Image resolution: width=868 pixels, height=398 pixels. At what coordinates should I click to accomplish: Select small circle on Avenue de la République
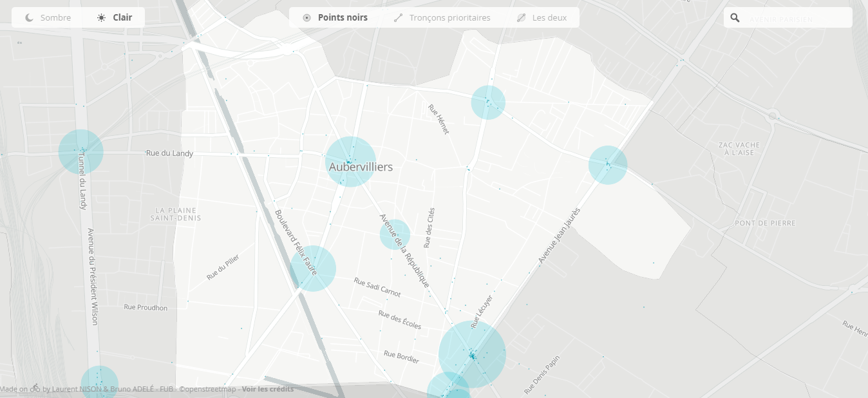[395, 234]
